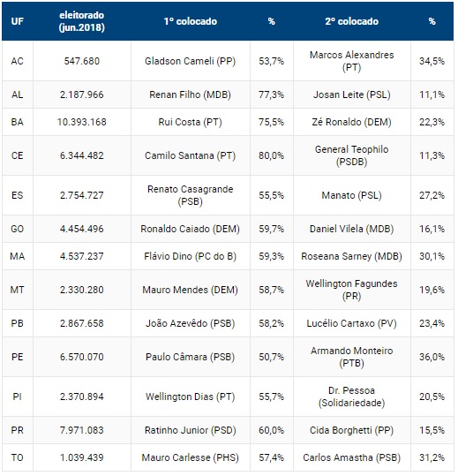
Task: Select the 50,7% value for Paulo Câmara
Action: click(x=272, y=357)
